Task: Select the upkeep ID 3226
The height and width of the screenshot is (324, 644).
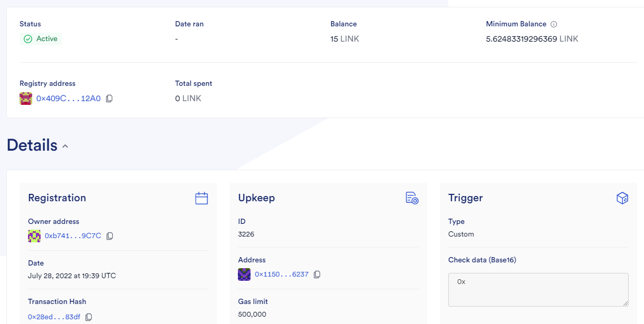Action: [246, 234]
